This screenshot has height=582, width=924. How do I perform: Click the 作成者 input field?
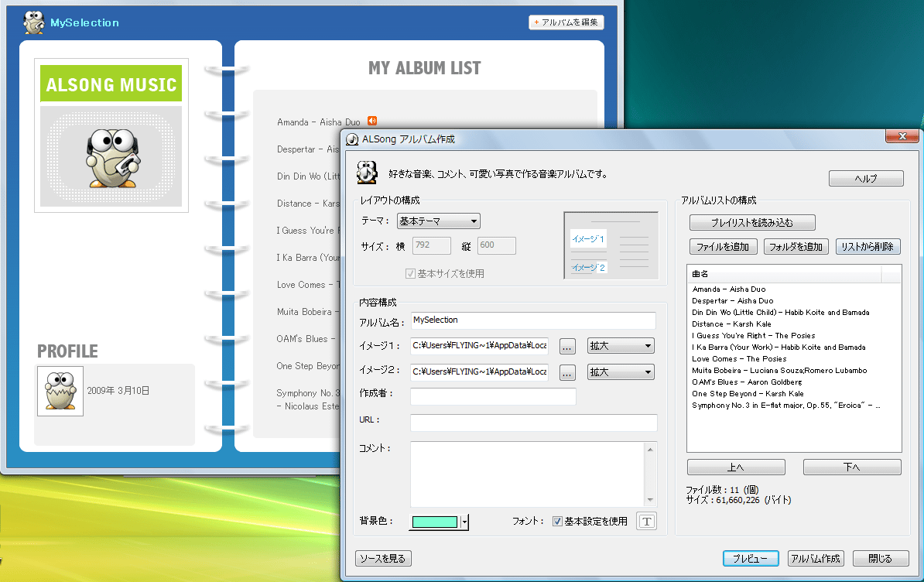coord(493,396)
